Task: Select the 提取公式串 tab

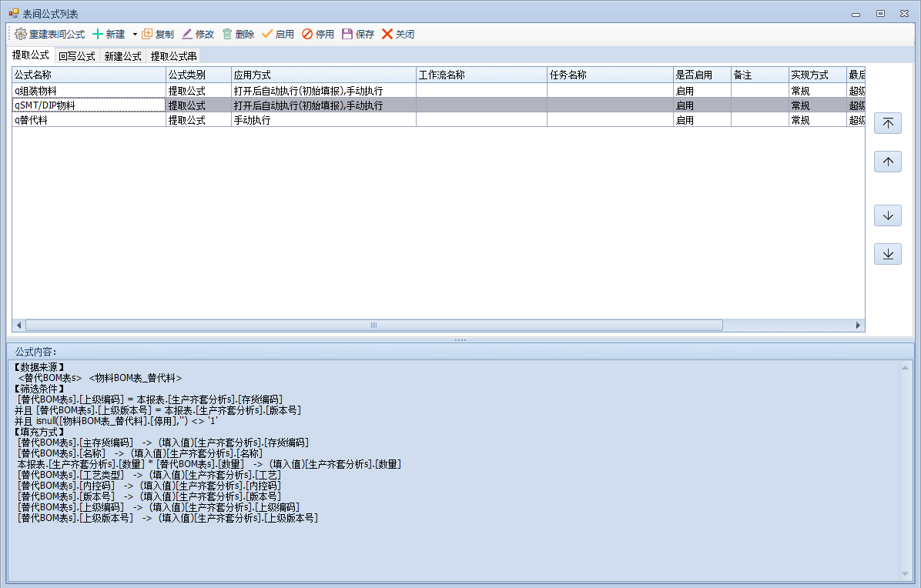Action: [x=173, y=56]
